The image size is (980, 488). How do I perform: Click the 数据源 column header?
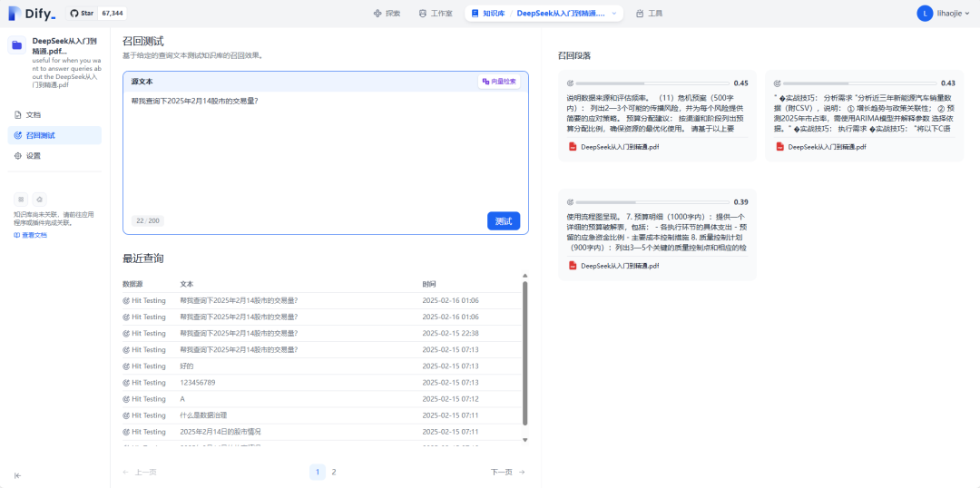pos(133,284)
